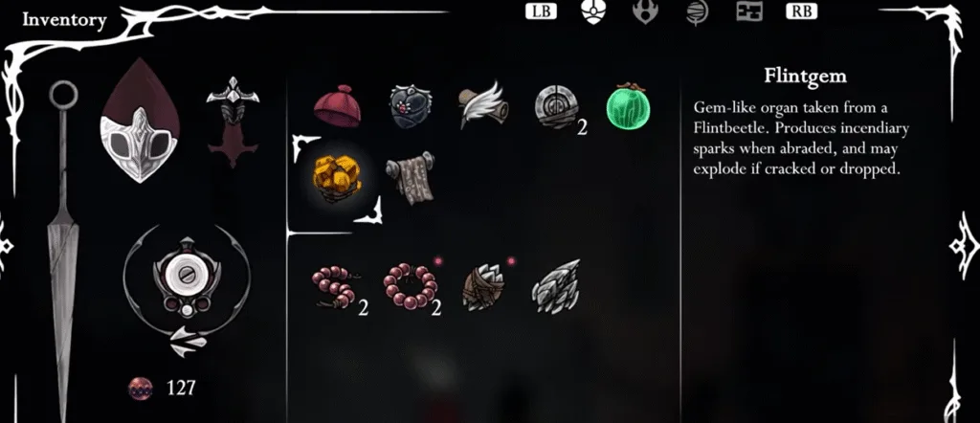Select the red cap item
The height and width of the screenshot is (423, 980).
(337, 106)
